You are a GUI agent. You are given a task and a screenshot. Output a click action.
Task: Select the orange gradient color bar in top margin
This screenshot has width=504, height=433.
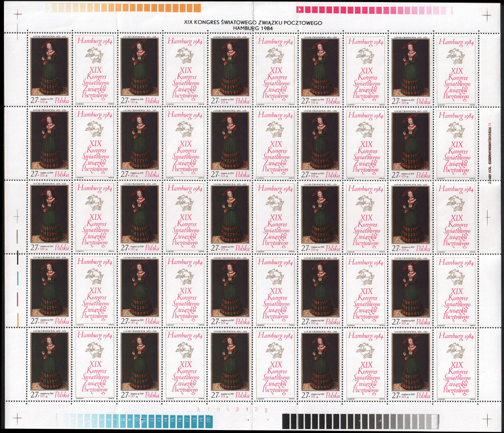[123, 8]
